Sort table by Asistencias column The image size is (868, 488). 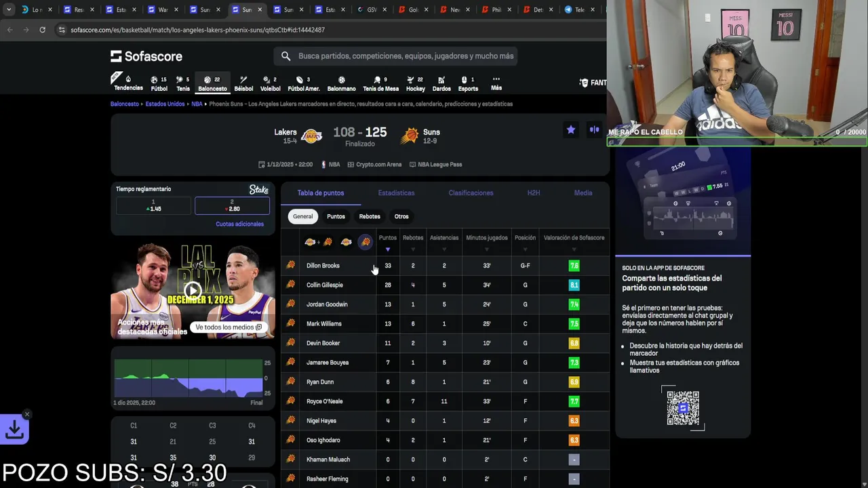(x=444, y=242)
